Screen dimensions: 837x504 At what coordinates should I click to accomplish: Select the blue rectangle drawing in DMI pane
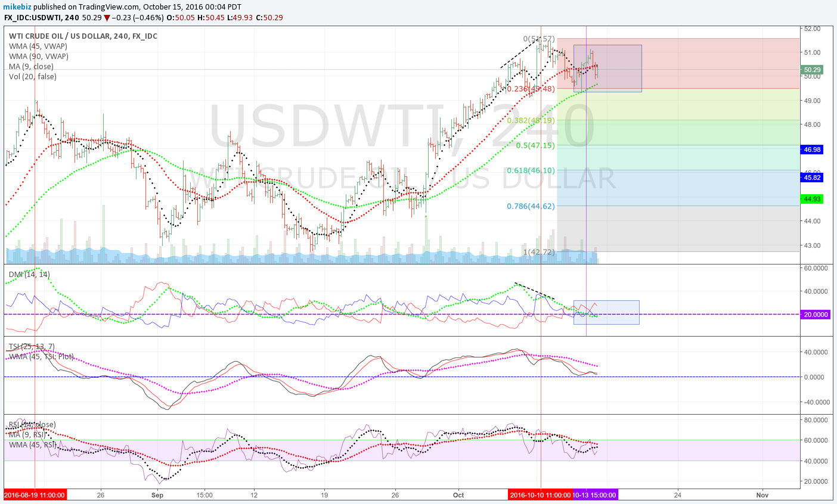[606, 312]
